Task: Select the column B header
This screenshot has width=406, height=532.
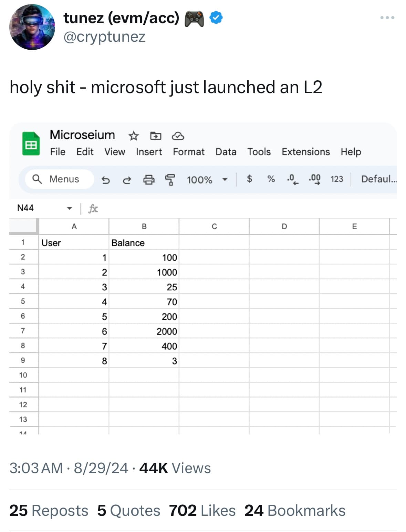Action: (144, 227)
